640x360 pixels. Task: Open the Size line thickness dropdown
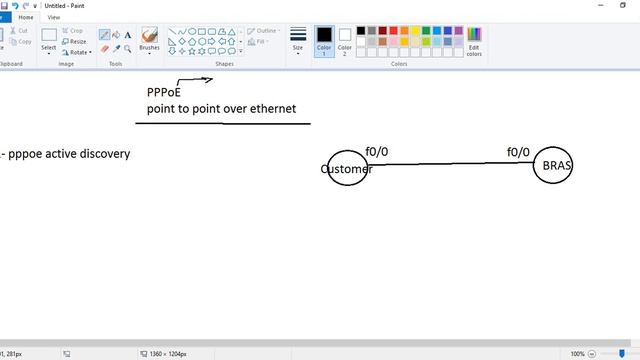coord(298,41)
